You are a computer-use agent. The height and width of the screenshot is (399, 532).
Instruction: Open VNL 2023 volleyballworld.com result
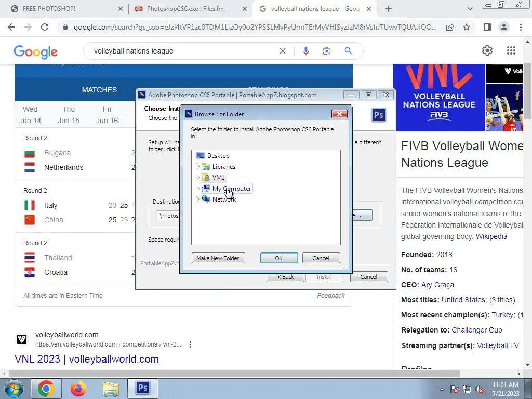click(x=87, y=359)
